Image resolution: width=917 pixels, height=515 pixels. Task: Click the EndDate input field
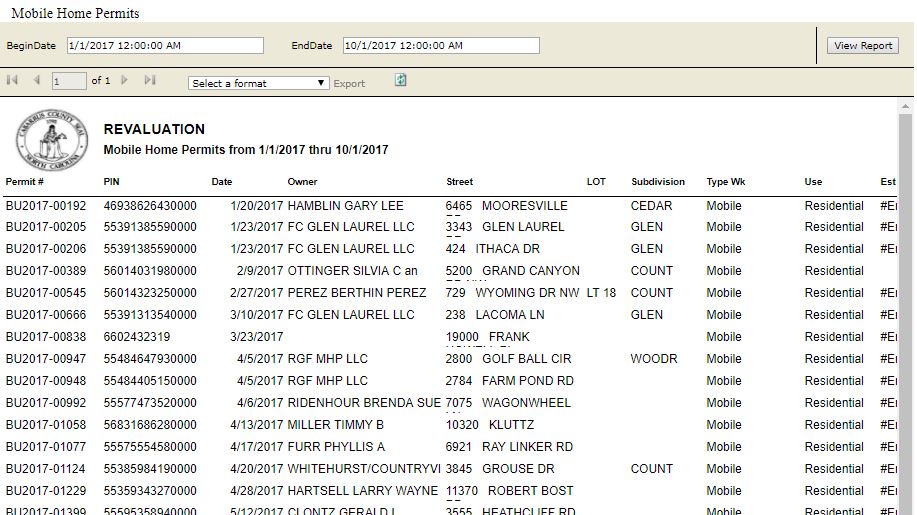coord(441,46)
